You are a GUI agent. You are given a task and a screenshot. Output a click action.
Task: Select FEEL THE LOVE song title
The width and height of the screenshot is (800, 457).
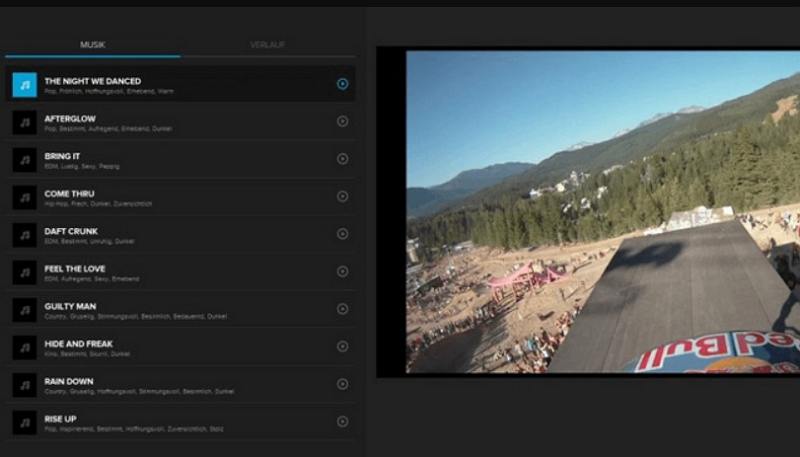74,269
